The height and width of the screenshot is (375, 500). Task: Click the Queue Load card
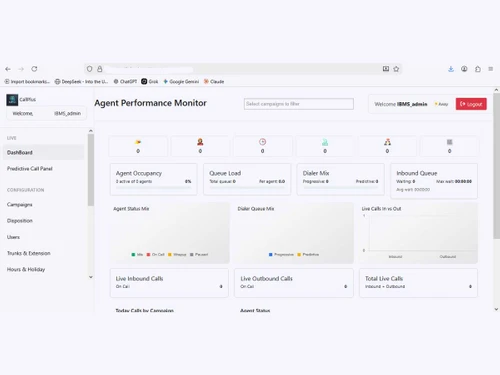247,179
